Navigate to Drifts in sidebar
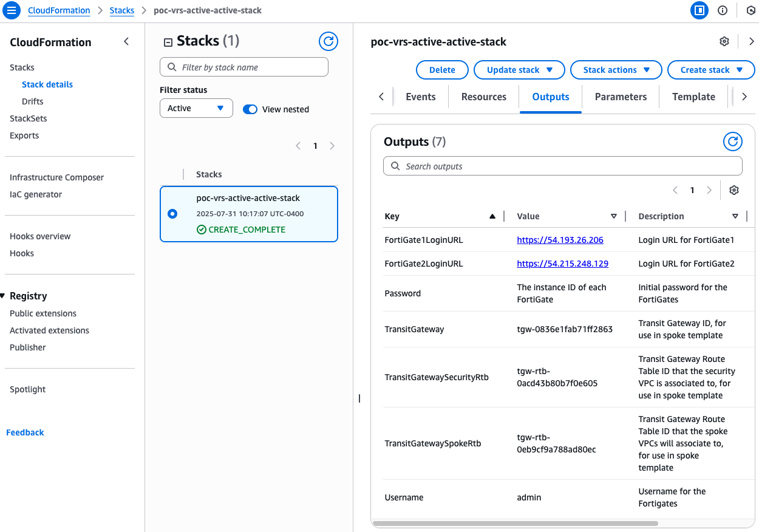The width and height of the screenshot is (759, 532). click(x=33, y=101)
